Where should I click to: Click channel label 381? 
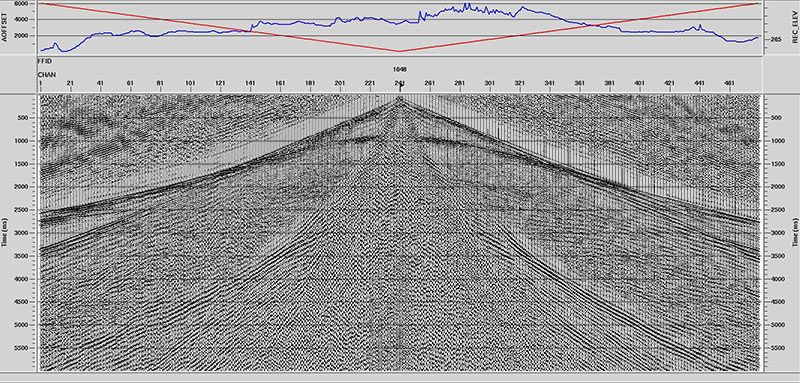click(x=610, y=83)
